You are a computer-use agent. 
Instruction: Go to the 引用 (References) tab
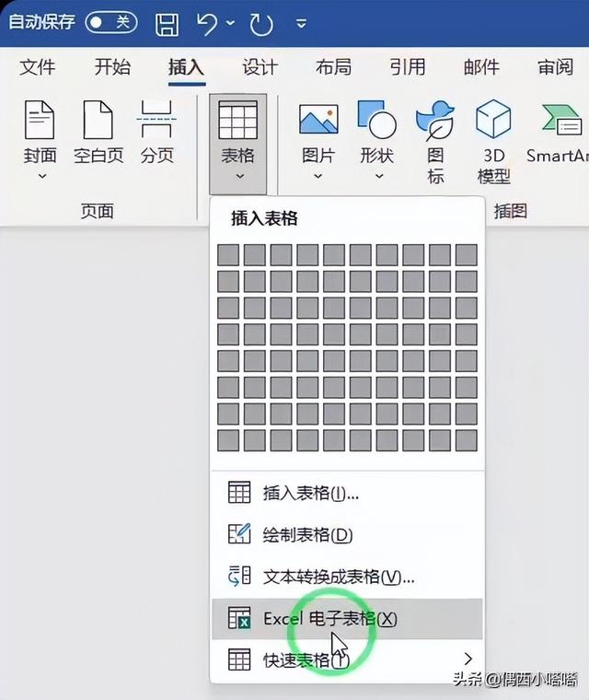pyautogui.click(x=408, y=67)
